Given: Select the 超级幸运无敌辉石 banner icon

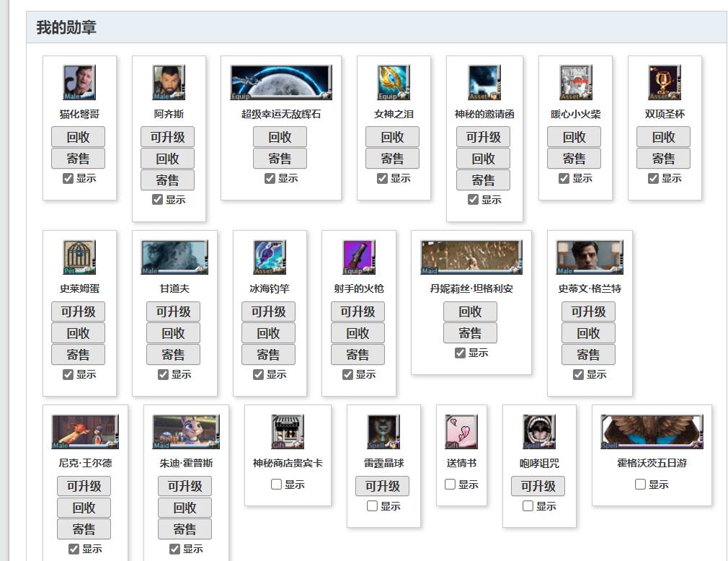Looking at the screenshot, I should [280, 83].
